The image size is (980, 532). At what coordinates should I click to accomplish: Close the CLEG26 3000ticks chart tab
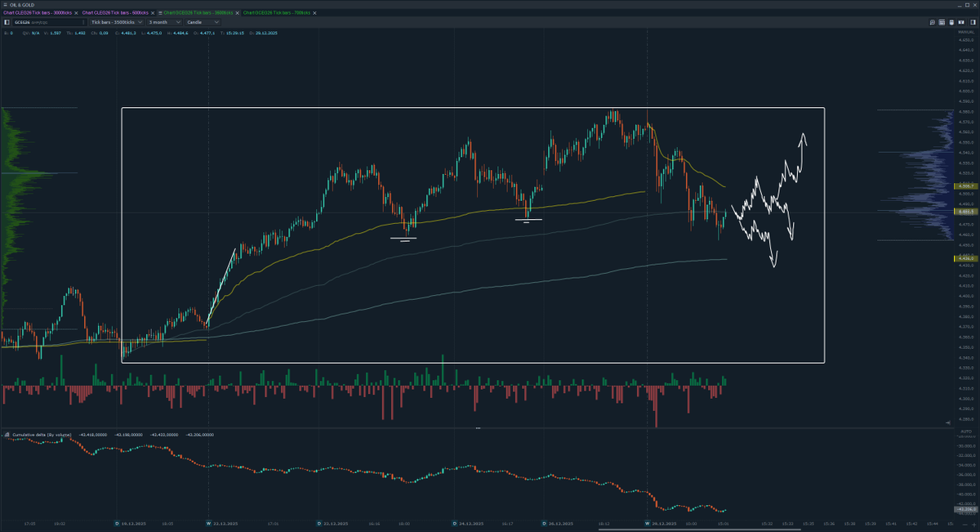(x=76, y=13)
